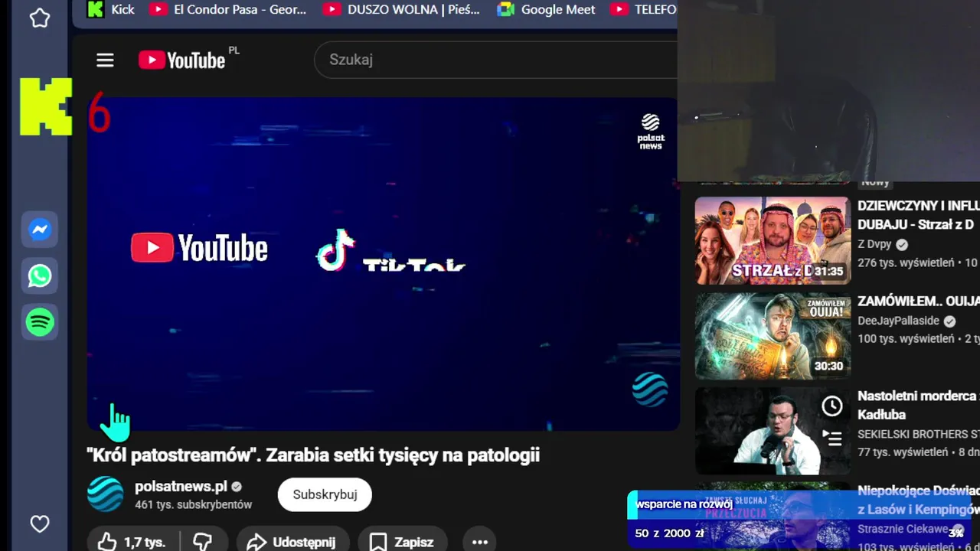
Task: Save video with Zapisz button
Action: [402, 542]
